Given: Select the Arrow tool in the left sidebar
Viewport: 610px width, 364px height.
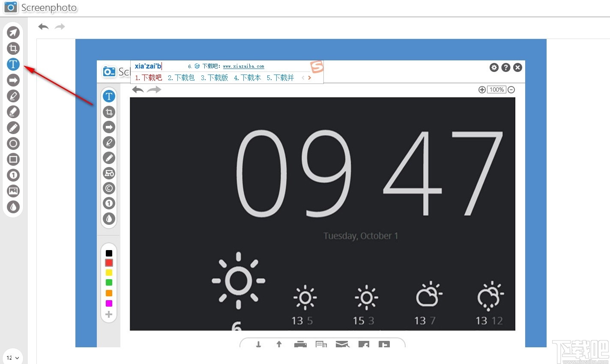Looking at the screenshot, I should point(13,80).
